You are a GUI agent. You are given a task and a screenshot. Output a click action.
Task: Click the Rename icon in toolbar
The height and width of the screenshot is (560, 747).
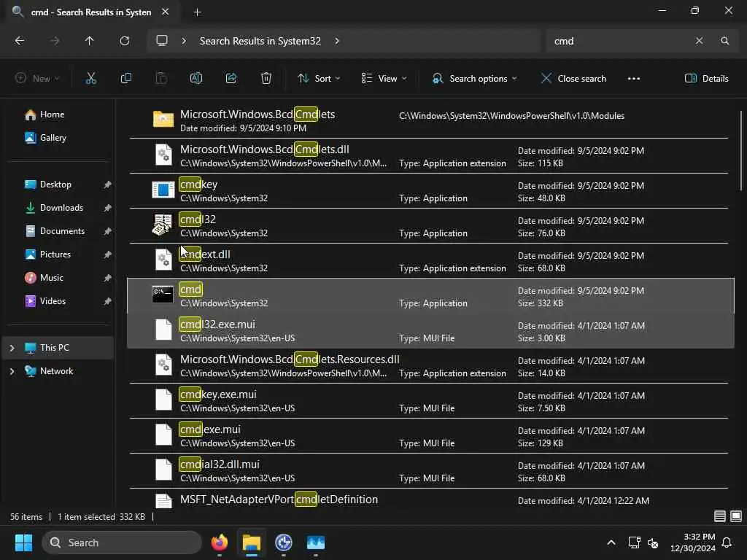coord(196,79)
